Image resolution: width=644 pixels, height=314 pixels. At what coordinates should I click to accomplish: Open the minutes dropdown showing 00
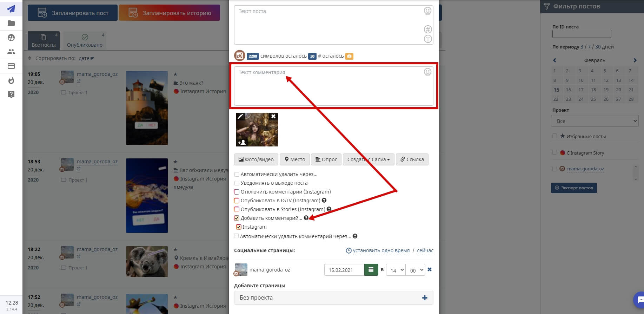[416, 270]
